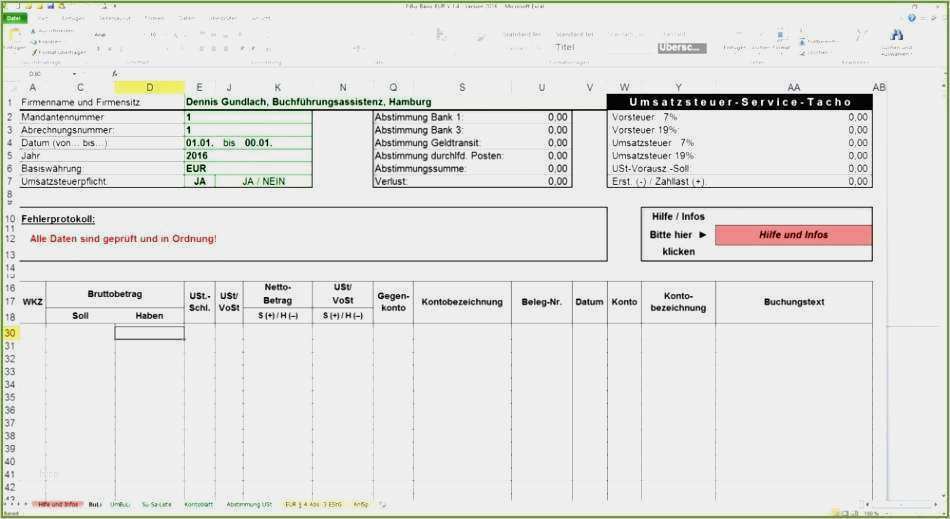Select the Format übertragen paintbrush
The height and width of the screenshot is (519, 950).
tap(59, 53)
